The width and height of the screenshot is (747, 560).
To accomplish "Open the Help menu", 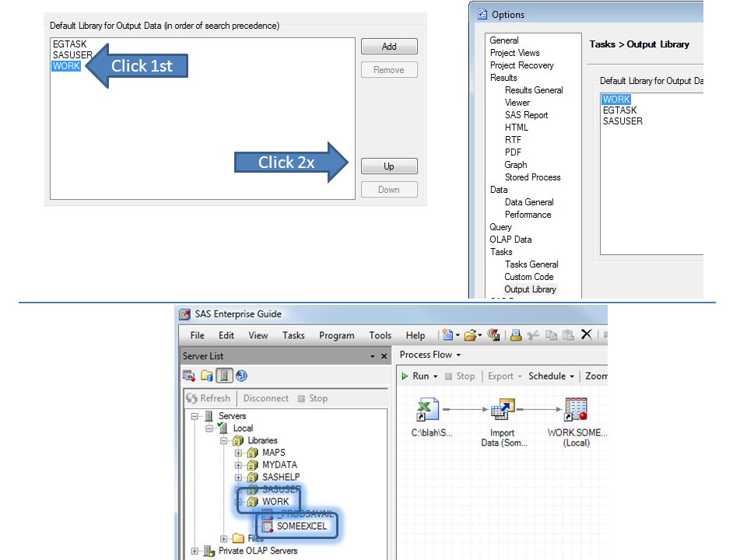I will pyautogui.click(x=416, y=335).
